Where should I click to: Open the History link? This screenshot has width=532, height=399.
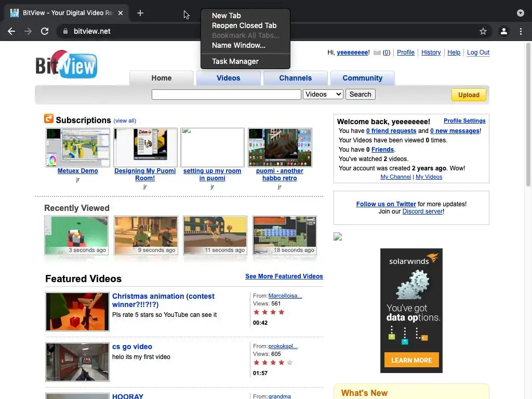click(431, 52)
